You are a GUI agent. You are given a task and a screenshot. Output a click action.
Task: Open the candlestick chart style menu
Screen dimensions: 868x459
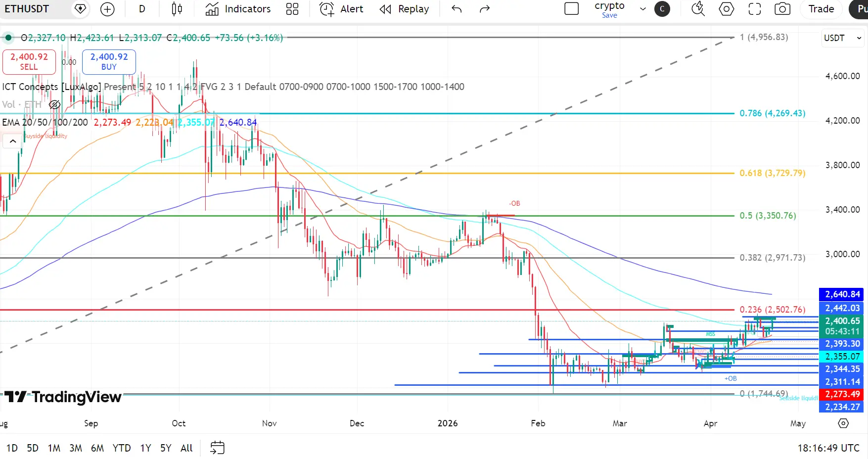tap(177, 9)
